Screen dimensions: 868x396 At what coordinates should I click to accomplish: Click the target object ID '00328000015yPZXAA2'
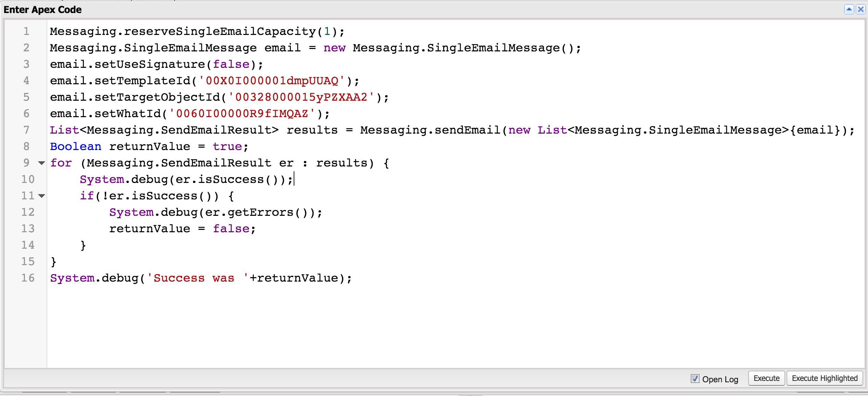[x=301, y=97]
